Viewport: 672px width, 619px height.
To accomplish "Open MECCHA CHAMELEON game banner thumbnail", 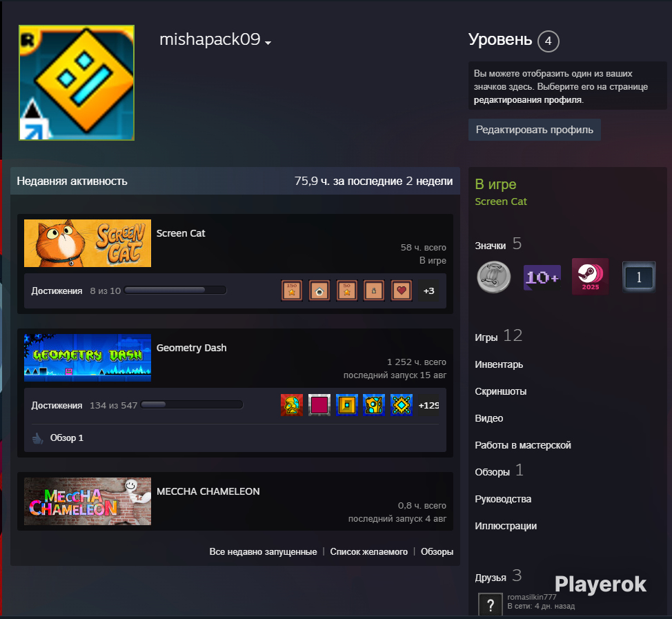I will tap(88, 501).
